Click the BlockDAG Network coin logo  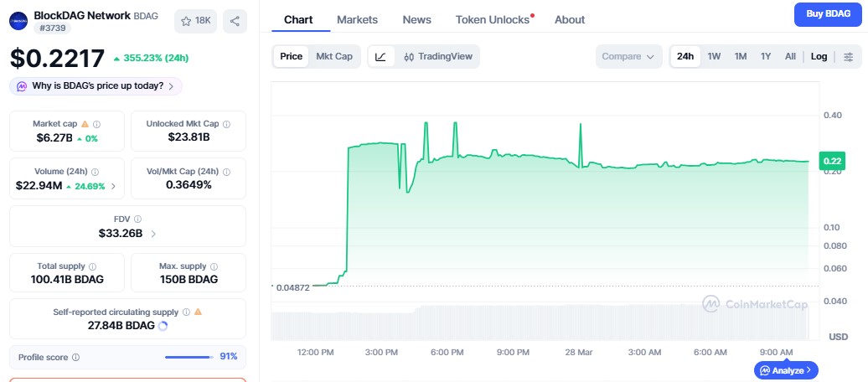click(x=18, y=21)
